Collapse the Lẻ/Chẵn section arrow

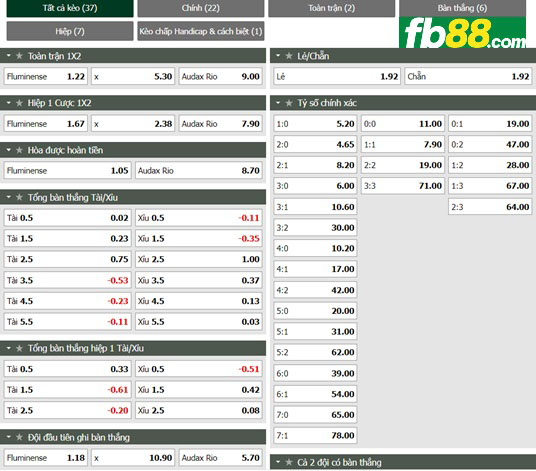coord(278,55)
